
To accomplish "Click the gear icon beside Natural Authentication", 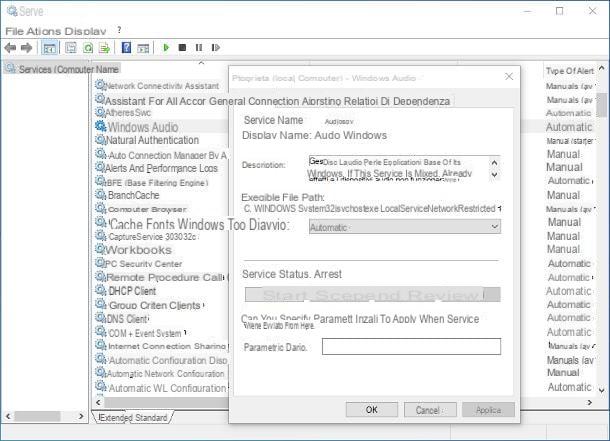I will point(100,139).
